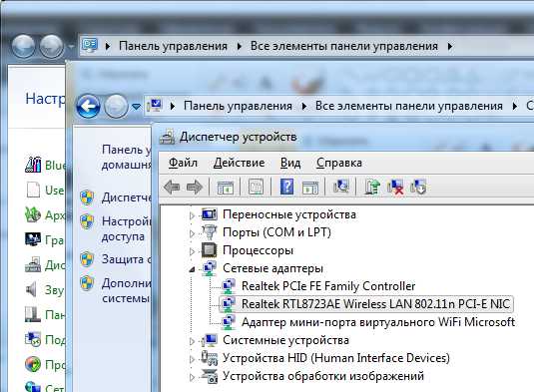534x392 pixels.
Task: Open arrow after Панель управления in System window
Action: coord(304,107)
